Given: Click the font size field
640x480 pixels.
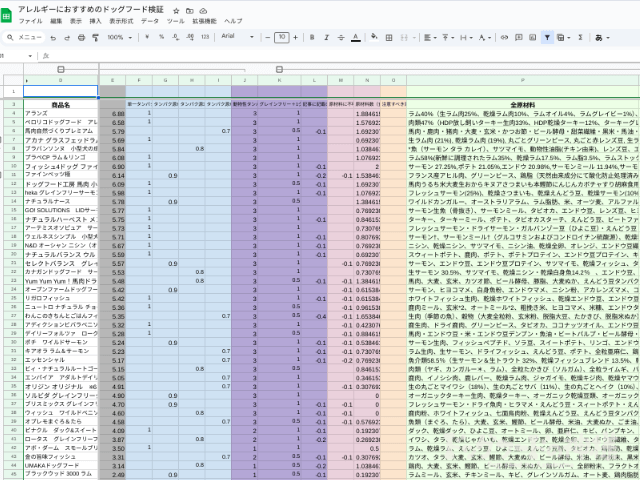Looking at the screenshot, I should pyautogui.click(x=282, y=37).
